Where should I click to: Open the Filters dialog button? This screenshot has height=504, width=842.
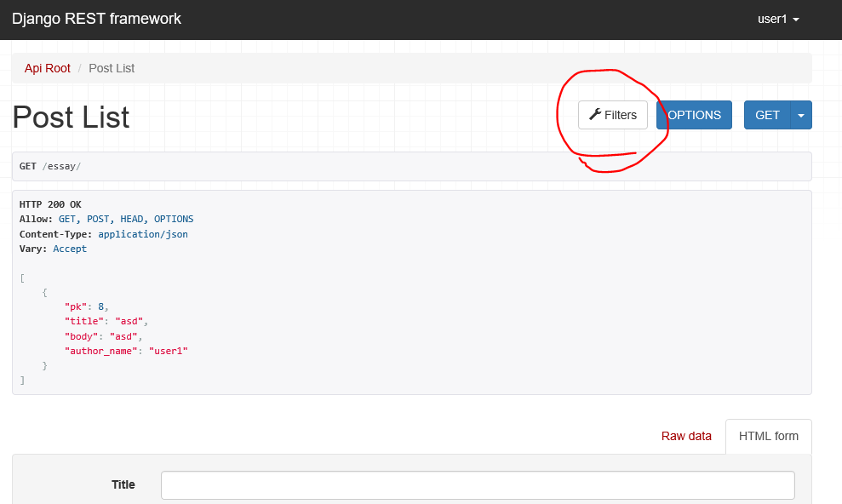point(613,115)
